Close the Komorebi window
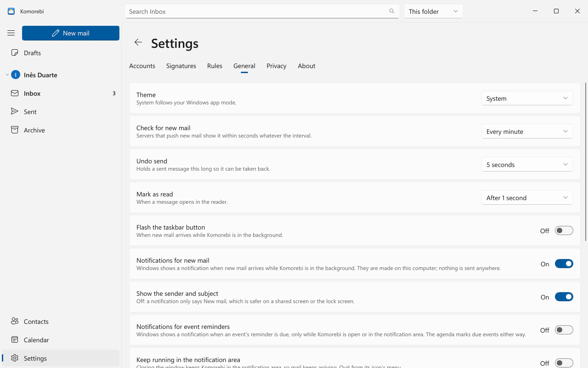The image size is (588, 368). coord(577,11)
